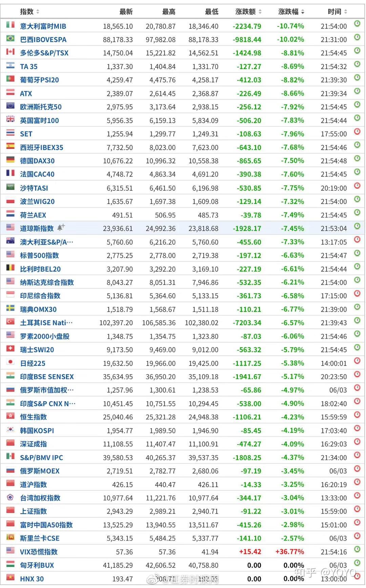Screen dimensions: 366x588
Task: Click the Korea flag beside 韩国KOSPI
Action: 11,430
